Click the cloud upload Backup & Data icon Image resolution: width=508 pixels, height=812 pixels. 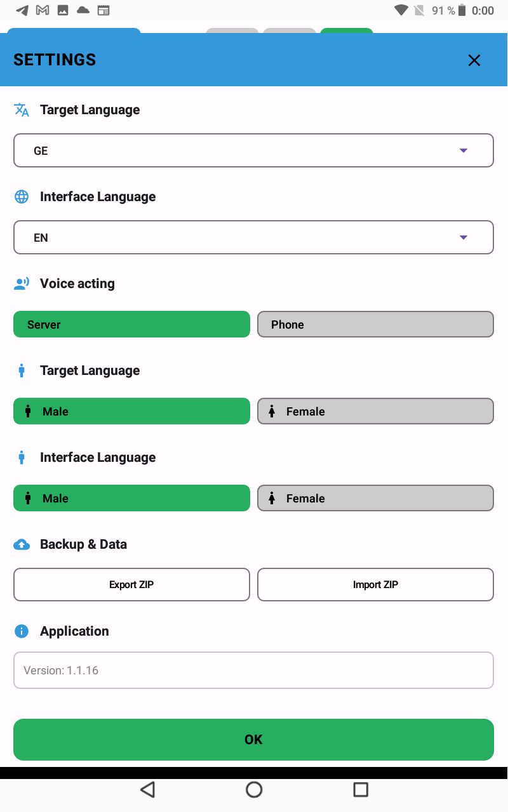22,544
